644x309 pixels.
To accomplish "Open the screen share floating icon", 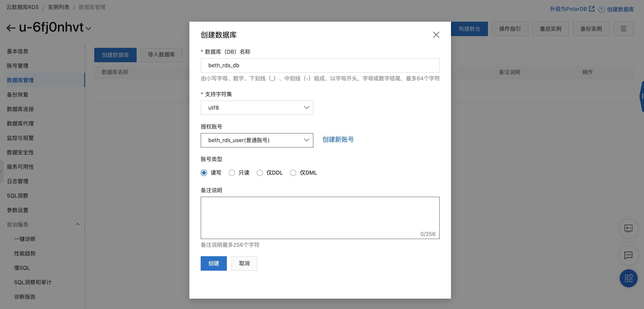I will click(628, 228).
